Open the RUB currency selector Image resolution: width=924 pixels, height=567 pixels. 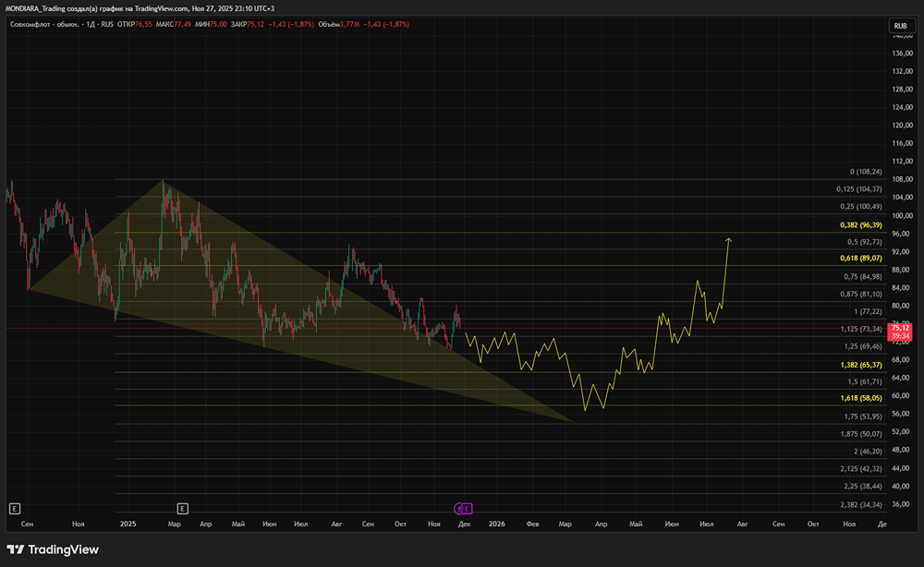pos(899,26)
